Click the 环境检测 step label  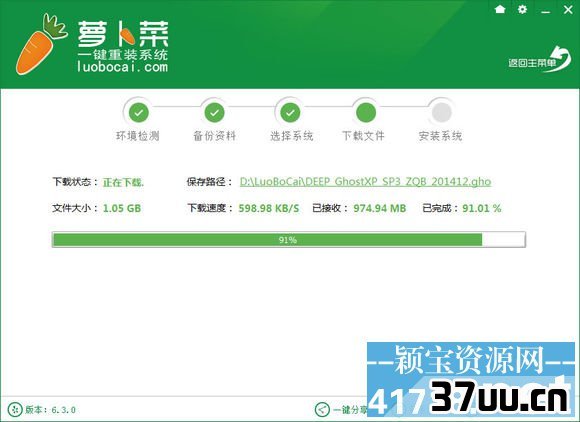pos(138,136)
